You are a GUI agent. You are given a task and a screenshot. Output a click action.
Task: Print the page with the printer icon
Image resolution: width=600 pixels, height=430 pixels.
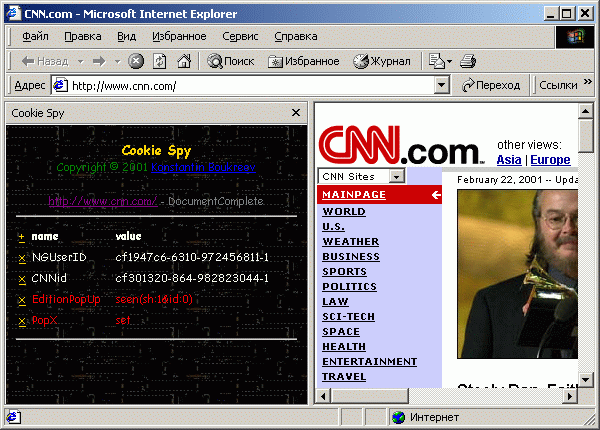pyautogui.click(x=468, y=61)
